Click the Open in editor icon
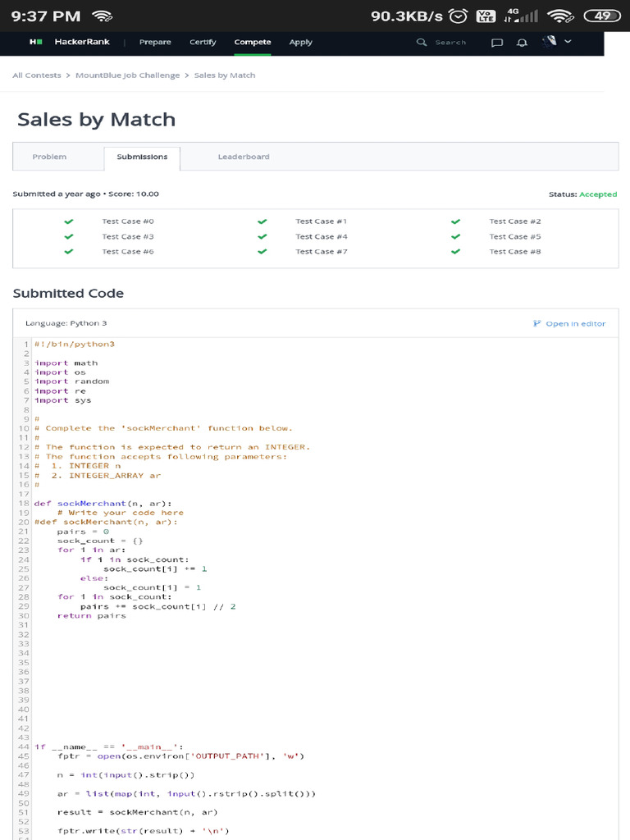The image size is (630, 840). [x=537, y=323]
